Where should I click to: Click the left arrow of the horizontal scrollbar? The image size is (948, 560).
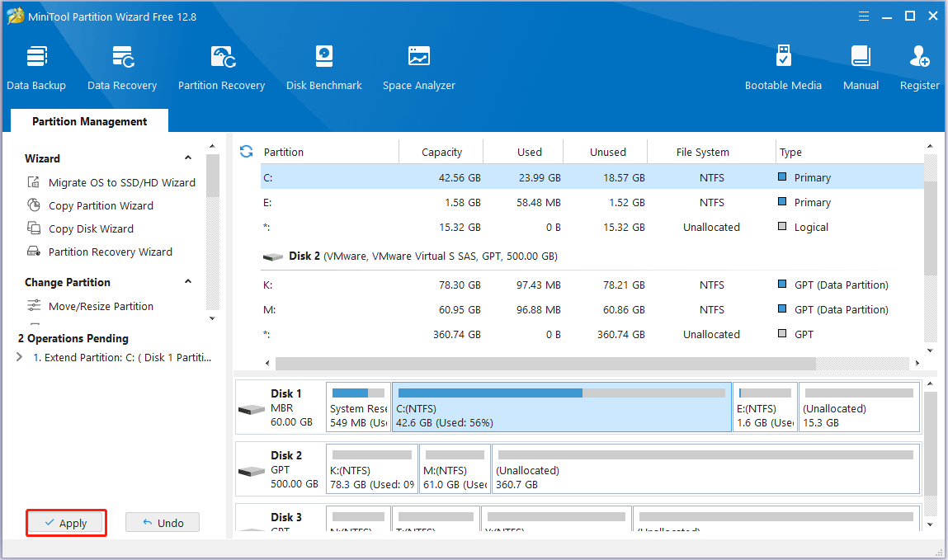[x=267, y=363]
